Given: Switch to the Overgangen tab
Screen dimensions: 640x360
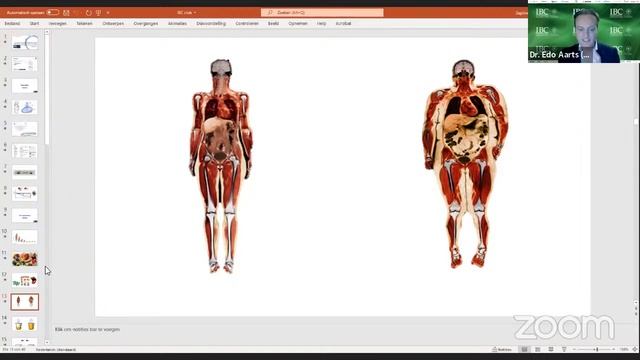Looking at the screenshot, I should 146,24.
